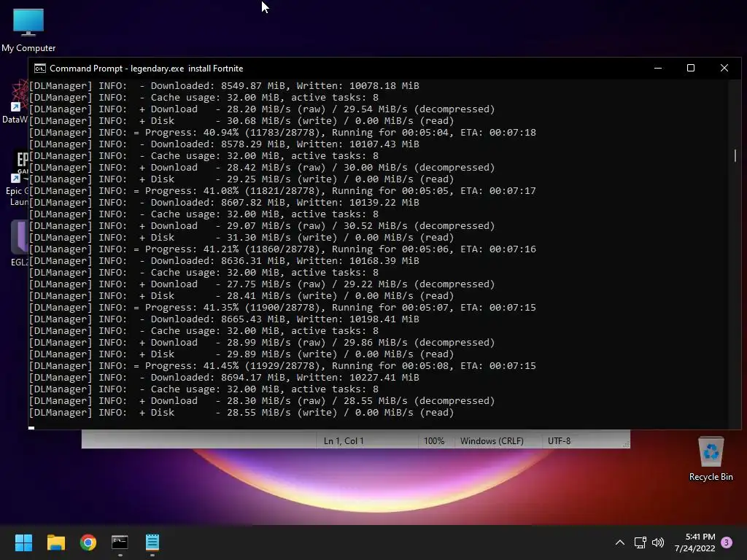Open the volume control tray icon
This screenshot has height=560, width=747.
tap(658, 542)
